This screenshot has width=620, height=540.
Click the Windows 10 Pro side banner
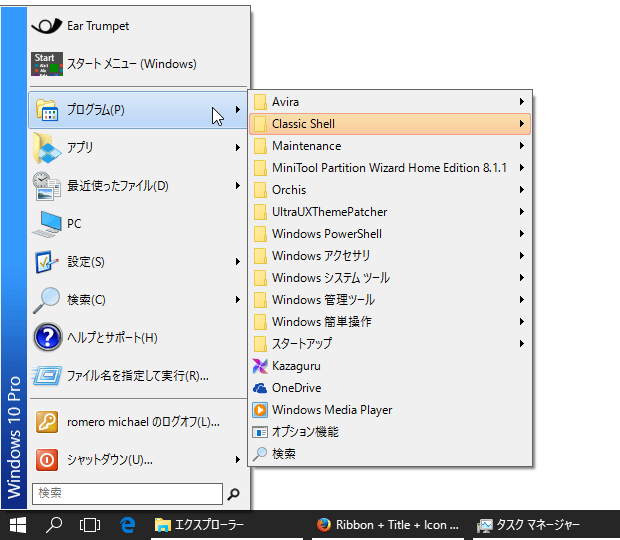[x=14, y=258]
